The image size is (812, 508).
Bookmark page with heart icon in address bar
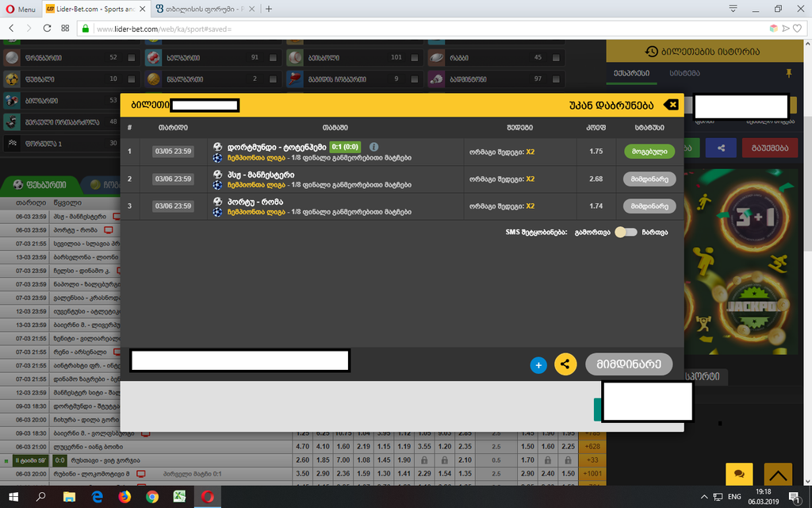click(x=798, y=29)
